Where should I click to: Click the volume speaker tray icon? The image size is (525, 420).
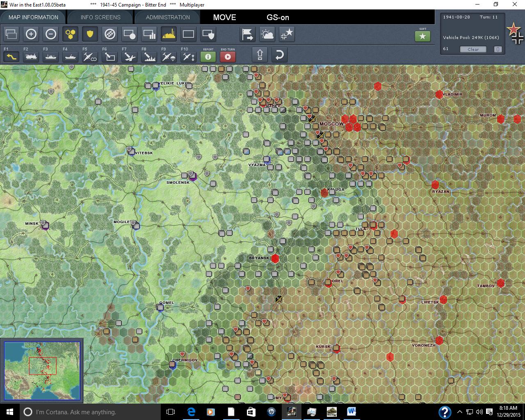pos(479,412)
